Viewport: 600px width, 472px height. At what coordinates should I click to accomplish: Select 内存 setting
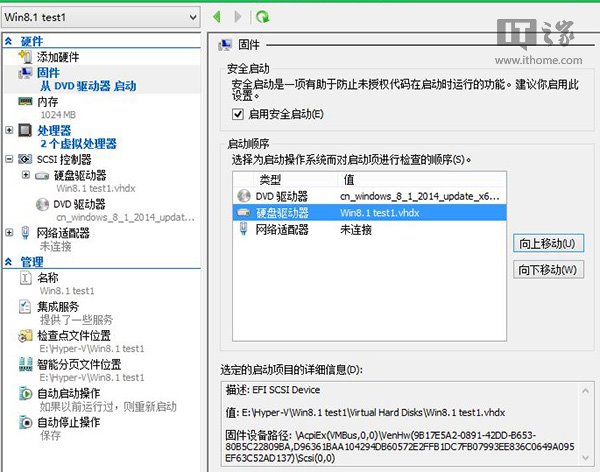coord(47,102)
